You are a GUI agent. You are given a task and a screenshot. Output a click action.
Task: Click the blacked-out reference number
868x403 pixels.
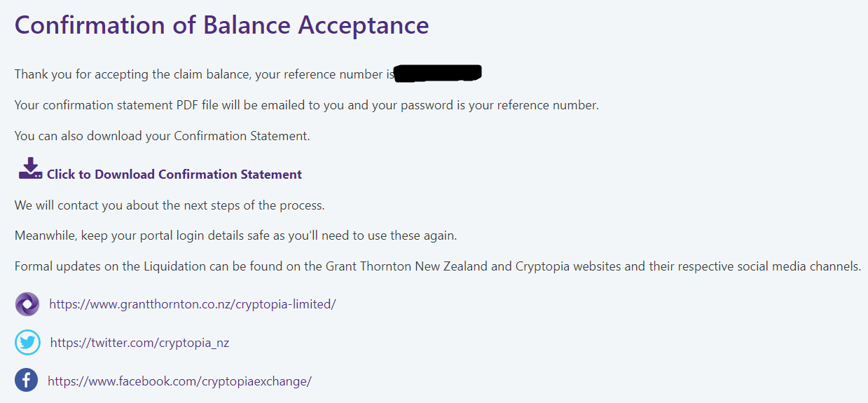tap(438, 73)
